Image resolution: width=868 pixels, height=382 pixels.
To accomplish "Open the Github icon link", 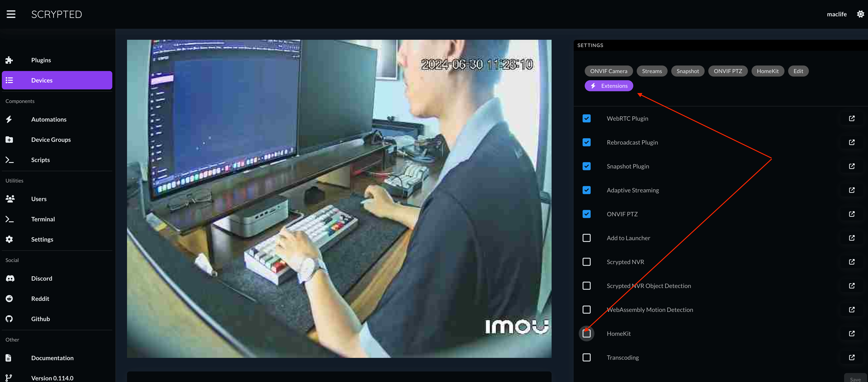I will pyautogui.click(x=9, y=318).
